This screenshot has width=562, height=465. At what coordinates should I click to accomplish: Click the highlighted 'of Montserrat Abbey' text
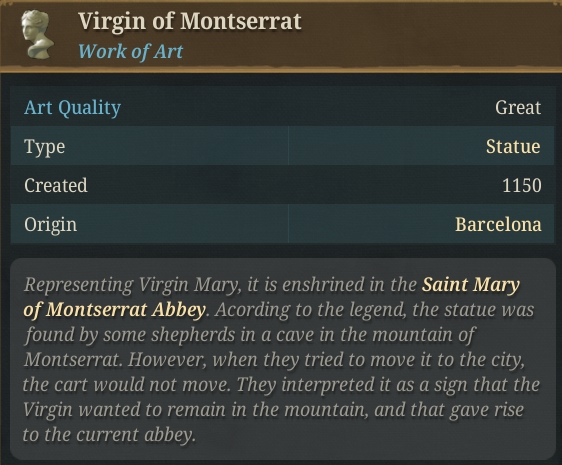click(114, 310)
